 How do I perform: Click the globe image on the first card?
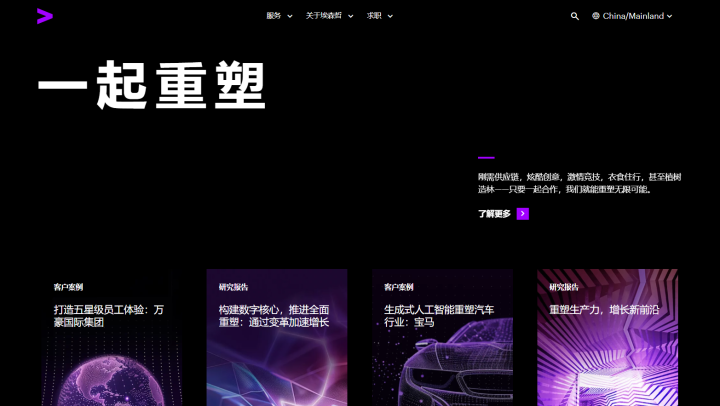(x=108, y=380)
